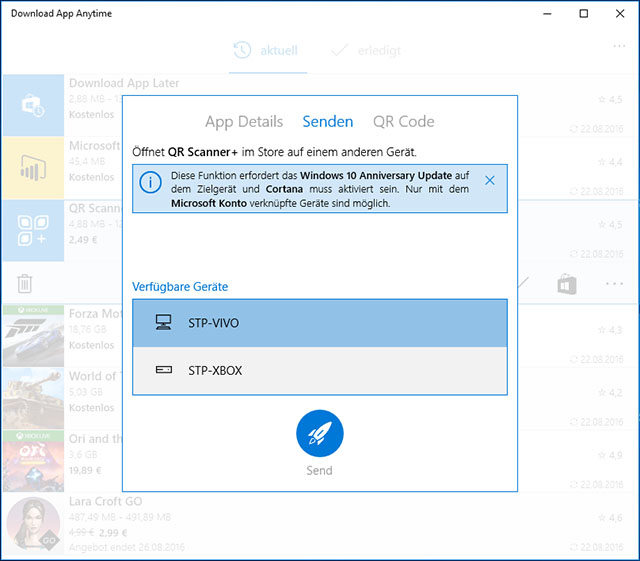Open the ellipsis menu in the action bar
The image size is (640, 561).
pyautogui.click(x=614, y=283)
